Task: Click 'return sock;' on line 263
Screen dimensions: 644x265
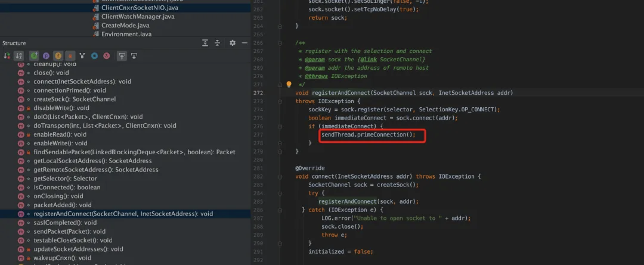Action: click(x=328, y=18)
